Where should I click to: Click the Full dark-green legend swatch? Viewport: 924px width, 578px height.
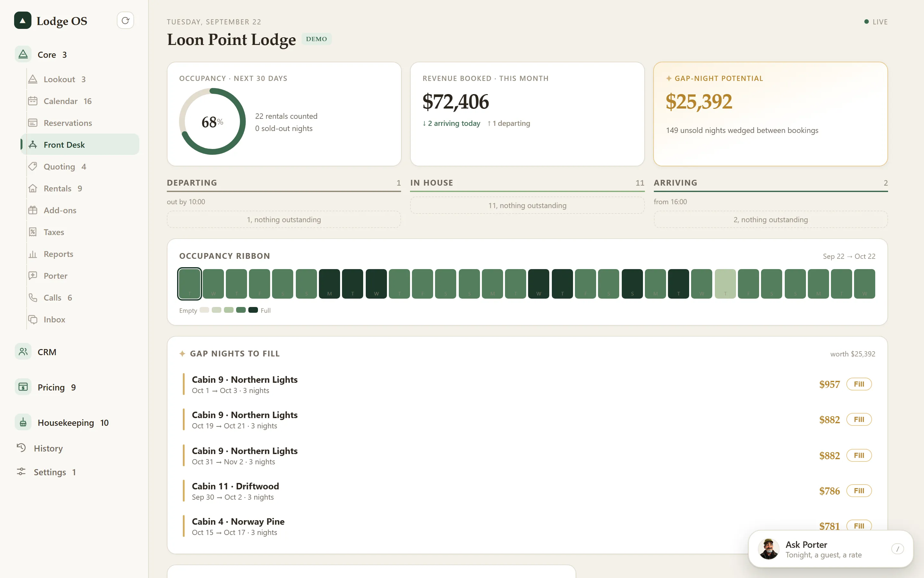pyautogui.click(x=253, y=310)
